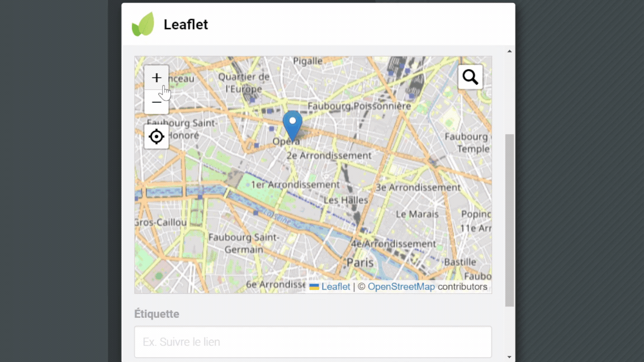Image resolution: width=644 pixels, height=362 pixels.
Task: Click the Ukraine flag in attribution
Action: pos(314,287)
